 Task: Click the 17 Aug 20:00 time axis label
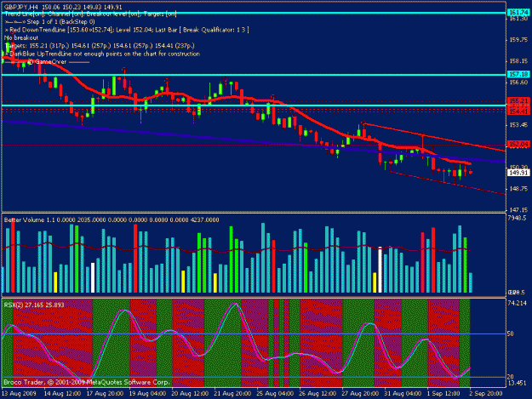(105, 394)
